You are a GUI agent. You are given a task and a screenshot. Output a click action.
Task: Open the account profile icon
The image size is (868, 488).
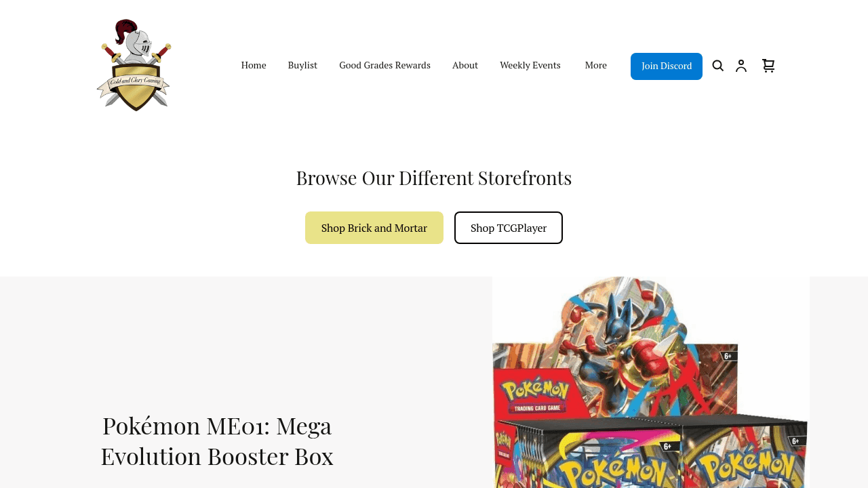pyautogui.click(x=741, y=66)
